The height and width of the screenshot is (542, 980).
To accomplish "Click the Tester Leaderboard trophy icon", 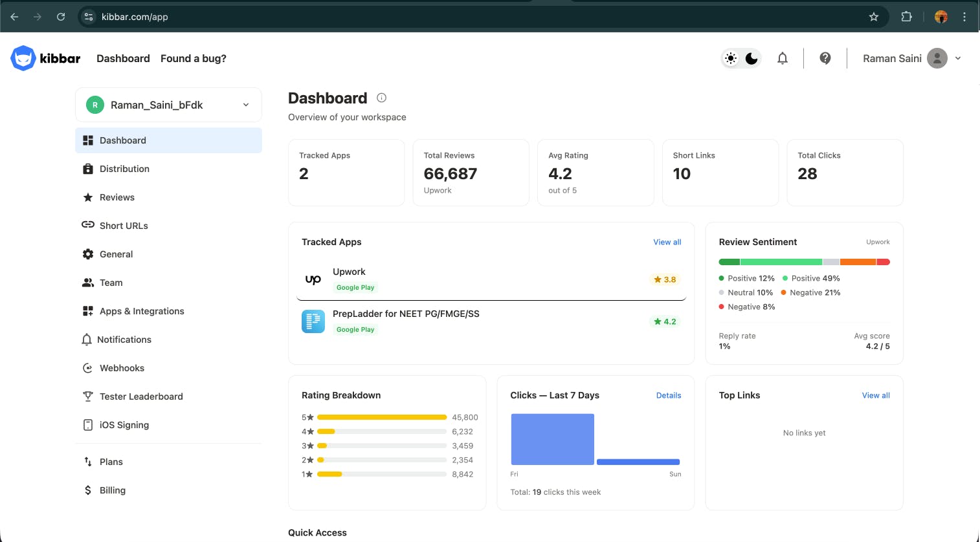I will point(88,396).
